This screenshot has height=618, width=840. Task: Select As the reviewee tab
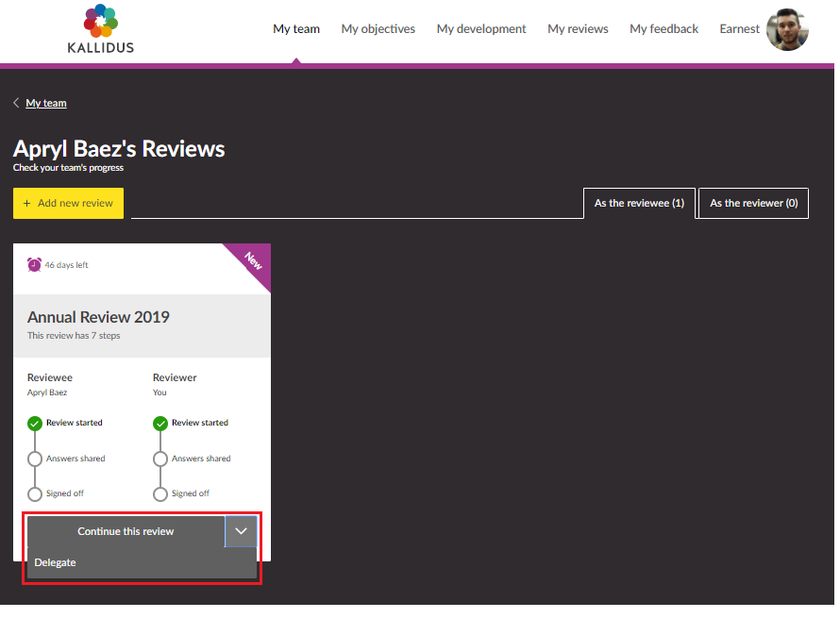coord(639,203)
